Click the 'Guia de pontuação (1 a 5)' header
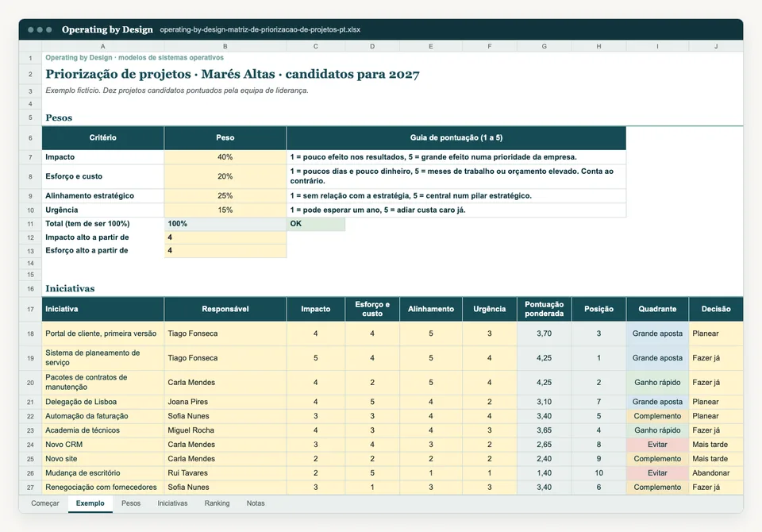Image resolution: width=762 pixels, height=532 pixels. point(456,137)
